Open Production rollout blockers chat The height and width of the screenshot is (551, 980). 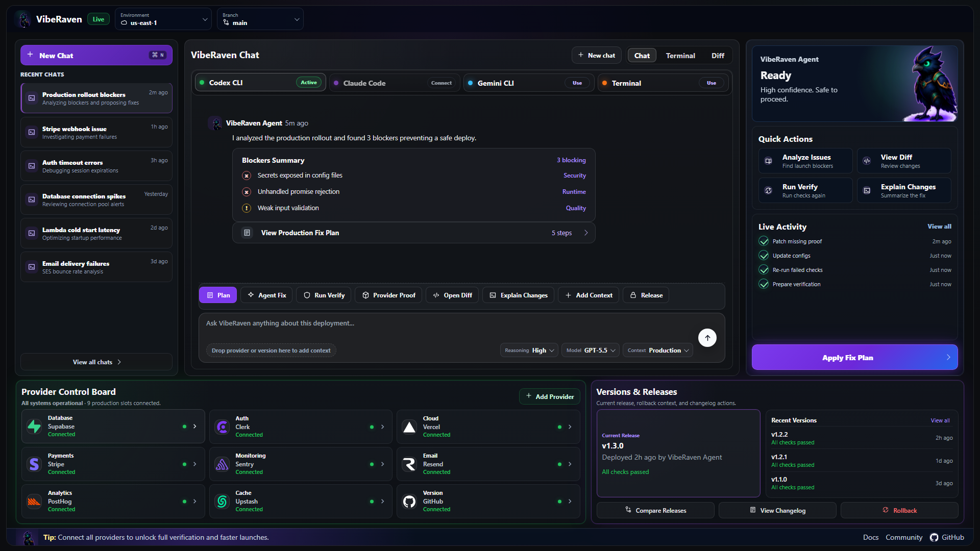[x=96, y=98]
